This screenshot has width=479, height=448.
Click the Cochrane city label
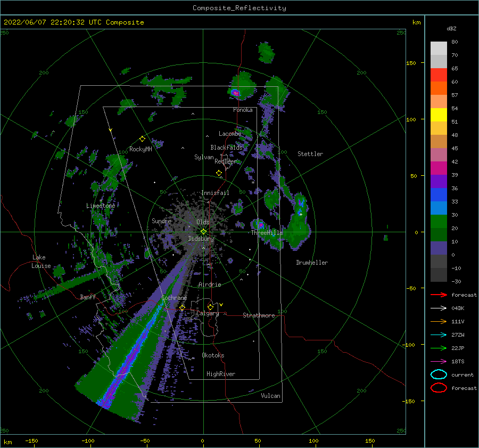point(174,298)
